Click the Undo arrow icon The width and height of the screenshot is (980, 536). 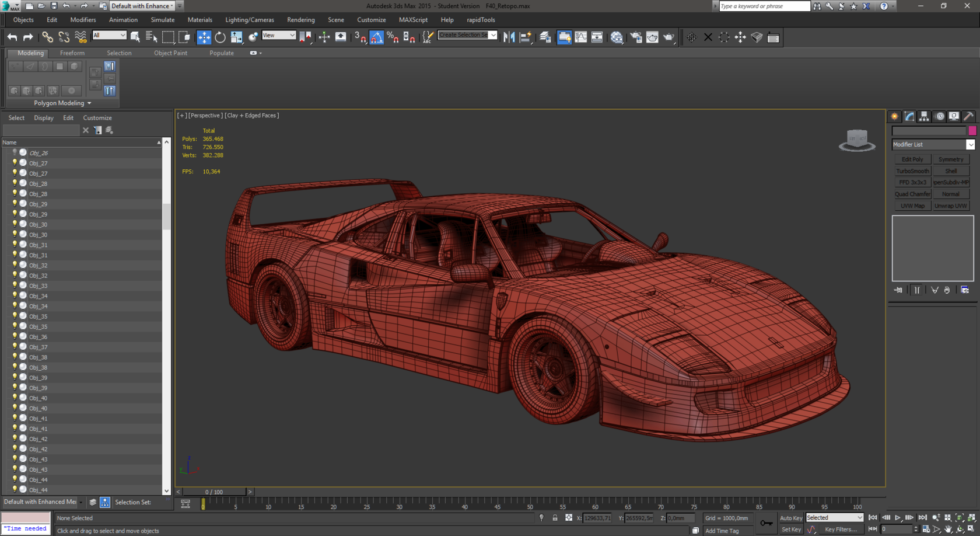pyautogui.click(x=12, y=37)
